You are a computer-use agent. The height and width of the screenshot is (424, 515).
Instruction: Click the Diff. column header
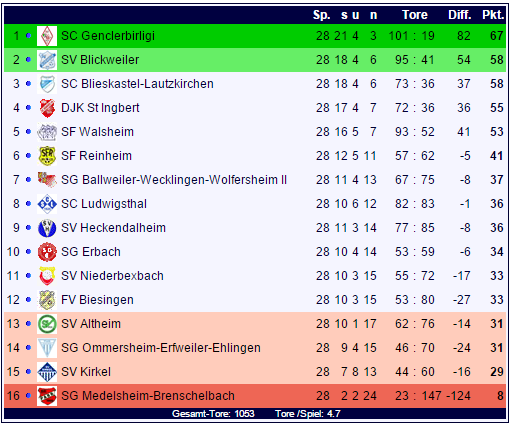(460, 15)
